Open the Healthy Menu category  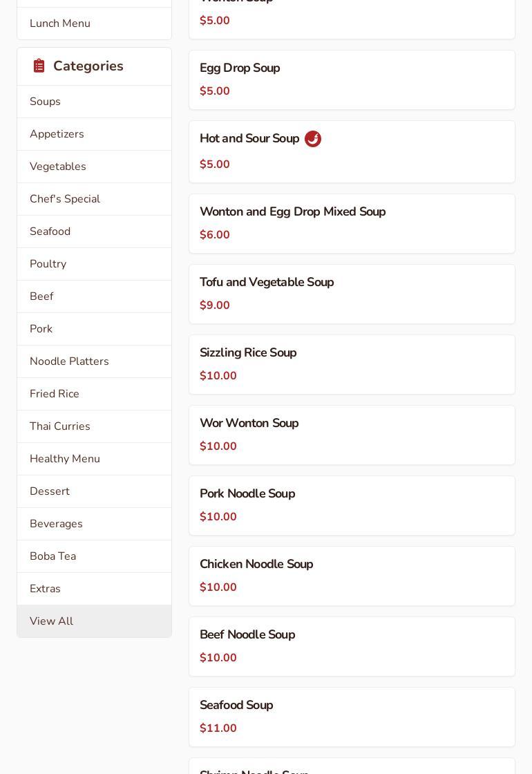point(65,459)
